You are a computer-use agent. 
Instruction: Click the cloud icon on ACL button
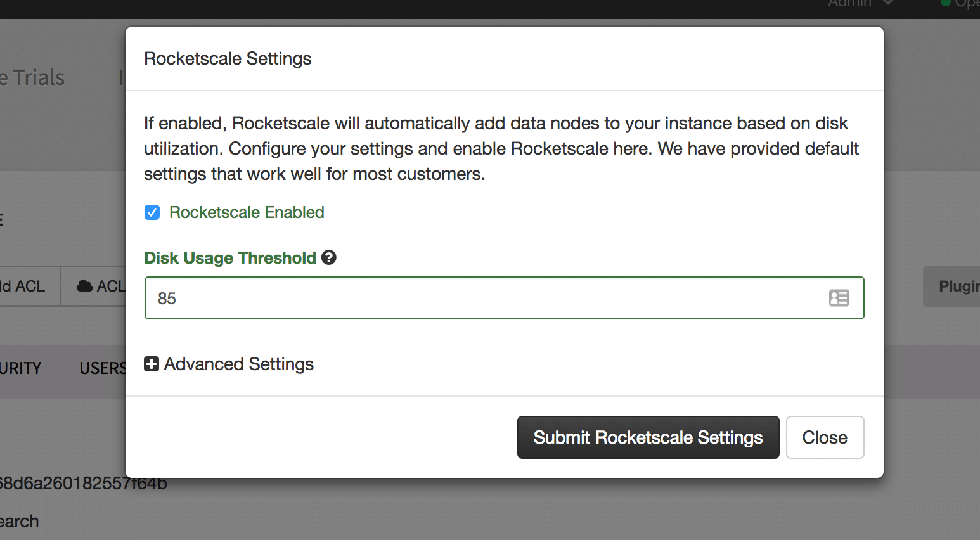(x=84, y=286)
